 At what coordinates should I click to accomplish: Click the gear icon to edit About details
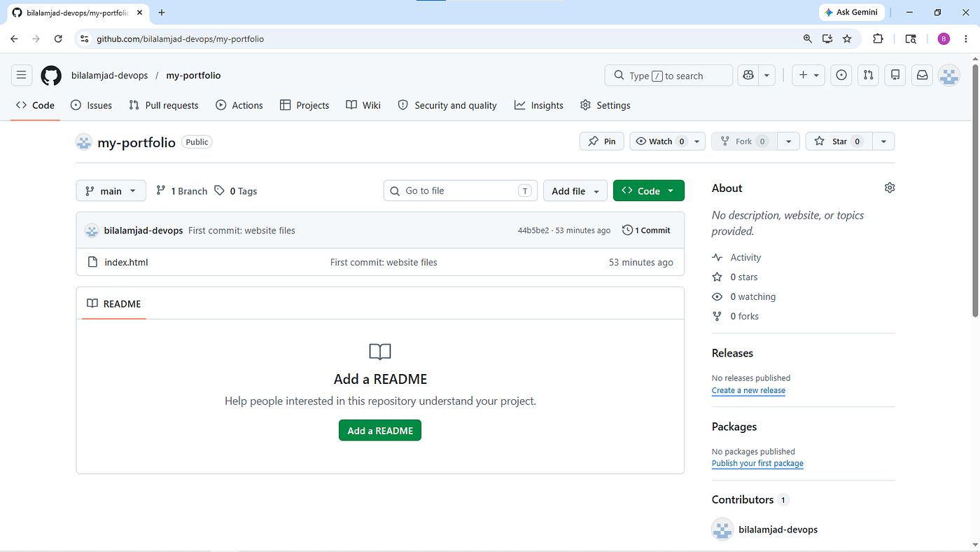point(890,188)
